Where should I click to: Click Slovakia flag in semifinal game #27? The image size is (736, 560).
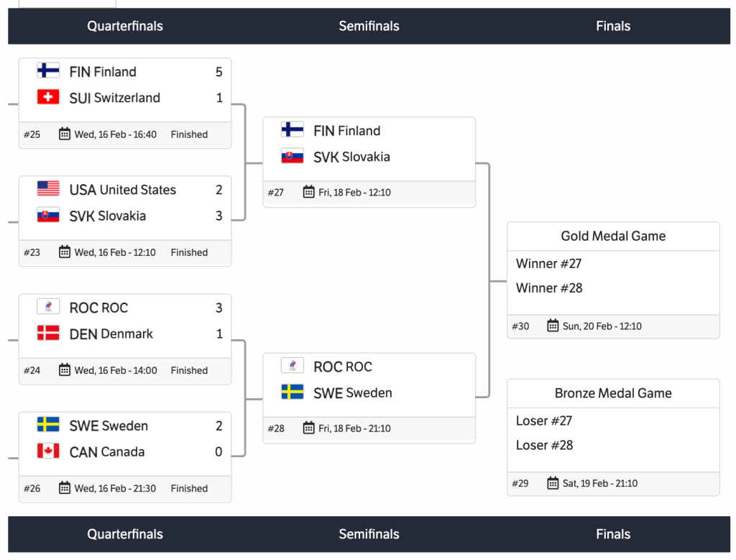point(293,156)
